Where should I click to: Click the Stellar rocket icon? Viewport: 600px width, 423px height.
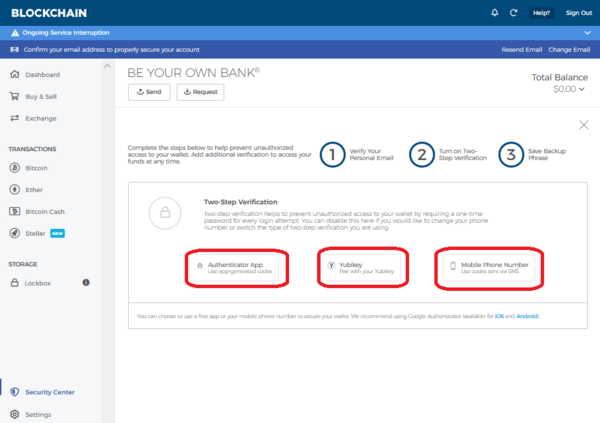click(15, 233)
